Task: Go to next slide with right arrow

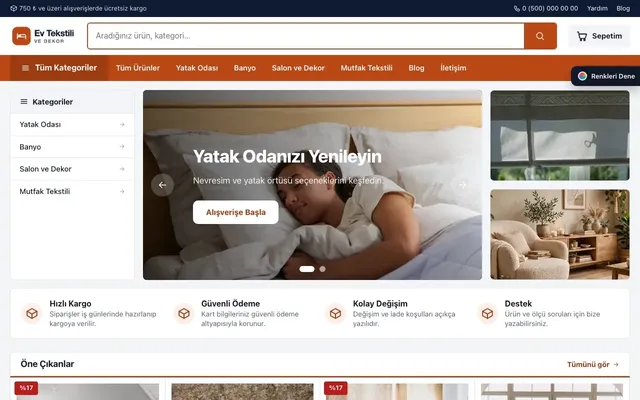Action: click(462, 185)
